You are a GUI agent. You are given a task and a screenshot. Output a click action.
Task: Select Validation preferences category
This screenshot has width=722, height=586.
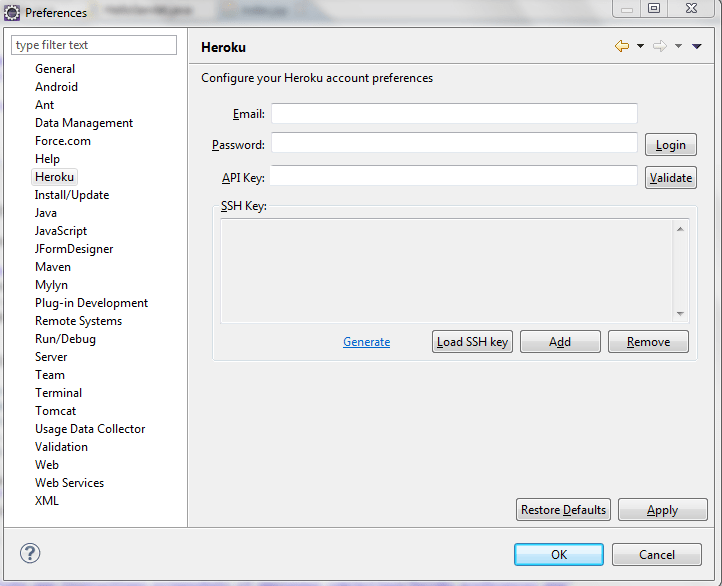pos(61,447)
